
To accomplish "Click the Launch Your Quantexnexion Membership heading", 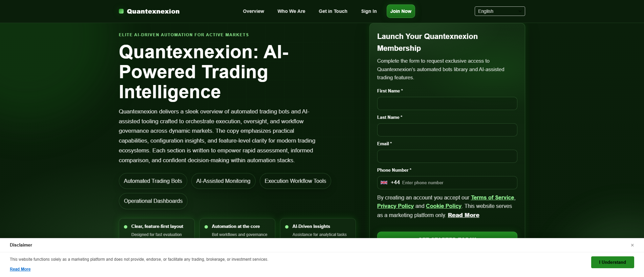I will (x=427, y=42).
